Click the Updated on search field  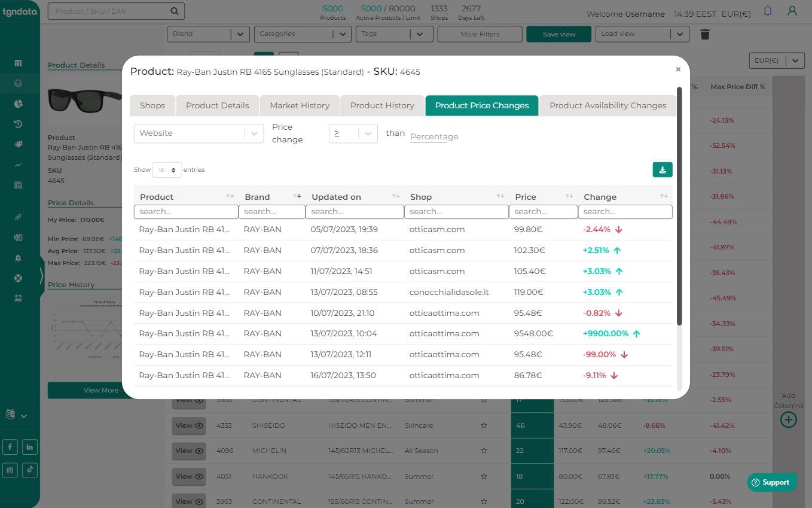click(355, 211)
